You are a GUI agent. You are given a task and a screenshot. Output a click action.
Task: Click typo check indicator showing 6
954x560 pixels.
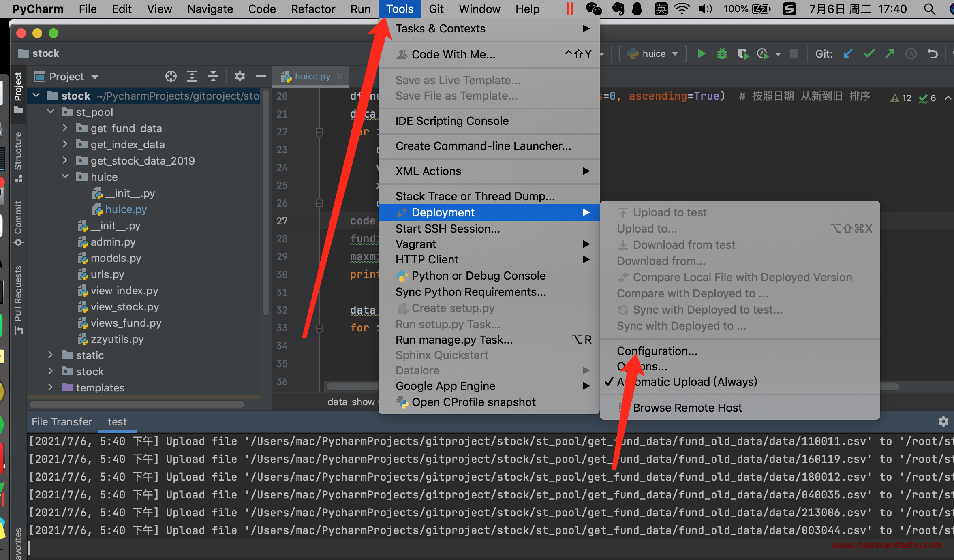[x=928, y=98]
